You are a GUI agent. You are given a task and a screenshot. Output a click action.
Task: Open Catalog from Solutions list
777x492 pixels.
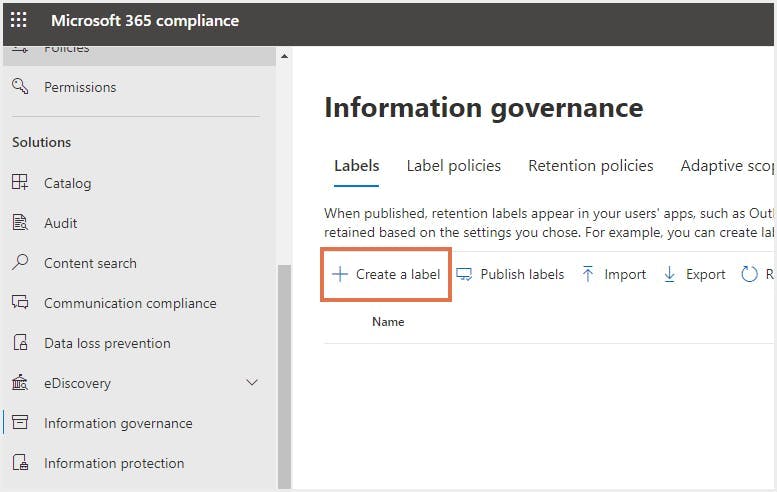pyautogui.click(x=67, y=183)
